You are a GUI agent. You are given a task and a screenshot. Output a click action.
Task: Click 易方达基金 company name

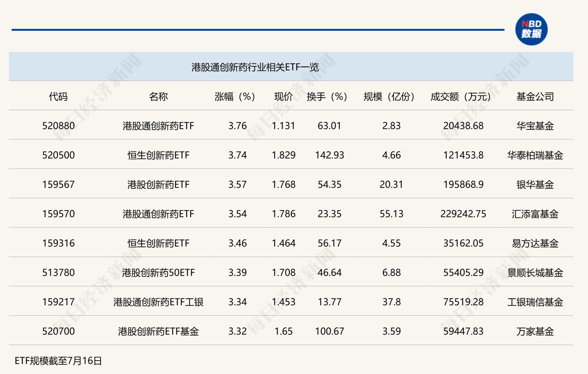(x=535, y=243)
